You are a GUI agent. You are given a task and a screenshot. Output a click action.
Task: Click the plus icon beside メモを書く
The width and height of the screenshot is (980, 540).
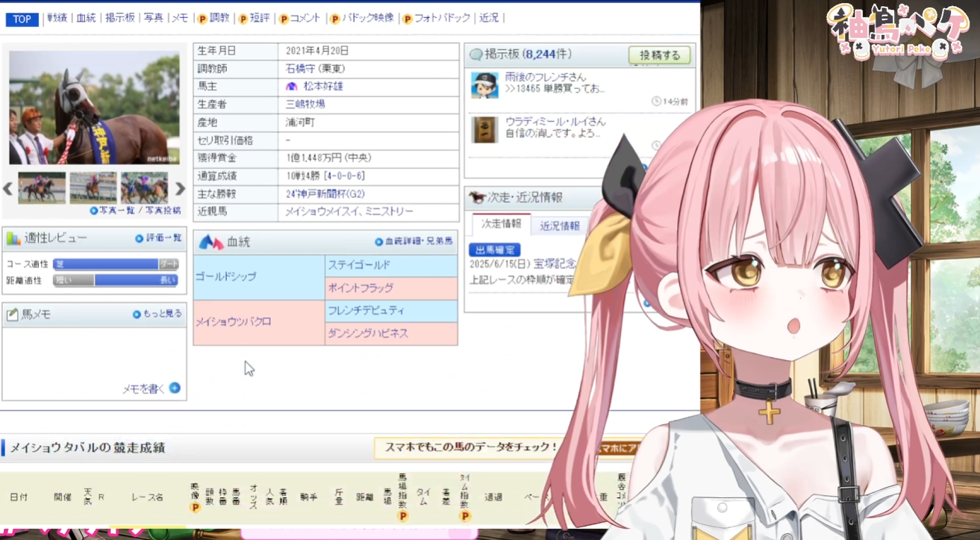tap(175, 388)
